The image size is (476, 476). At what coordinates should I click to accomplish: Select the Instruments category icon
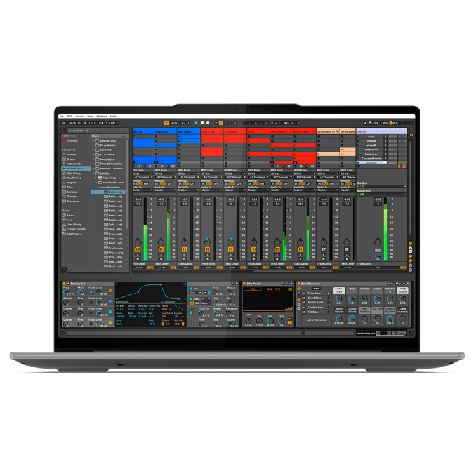[64, 164]
